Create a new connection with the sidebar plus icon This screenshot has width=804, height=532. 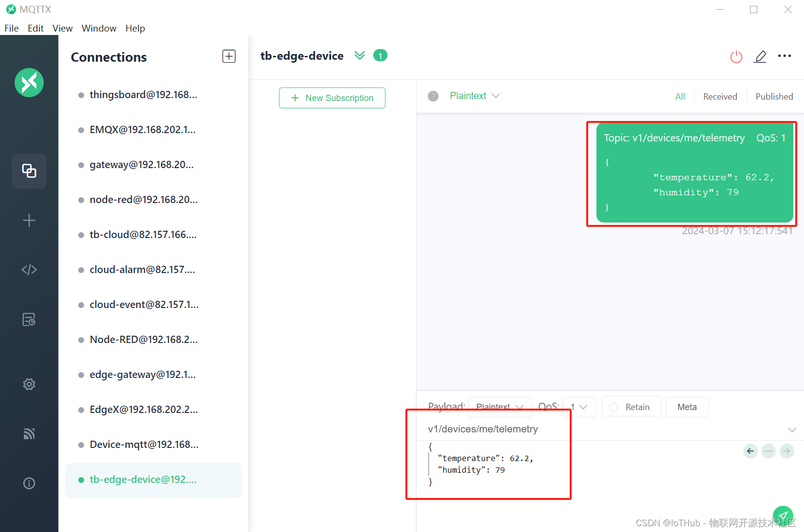pyautogui.click(x=29, y=220)
